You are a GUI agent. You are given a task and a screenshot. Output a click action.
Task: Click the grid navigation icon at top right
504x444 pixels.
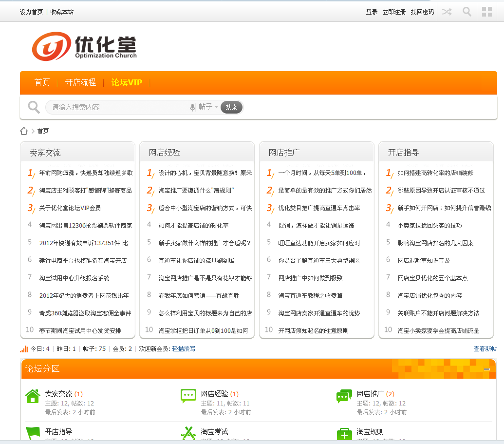tap(486, 11)
